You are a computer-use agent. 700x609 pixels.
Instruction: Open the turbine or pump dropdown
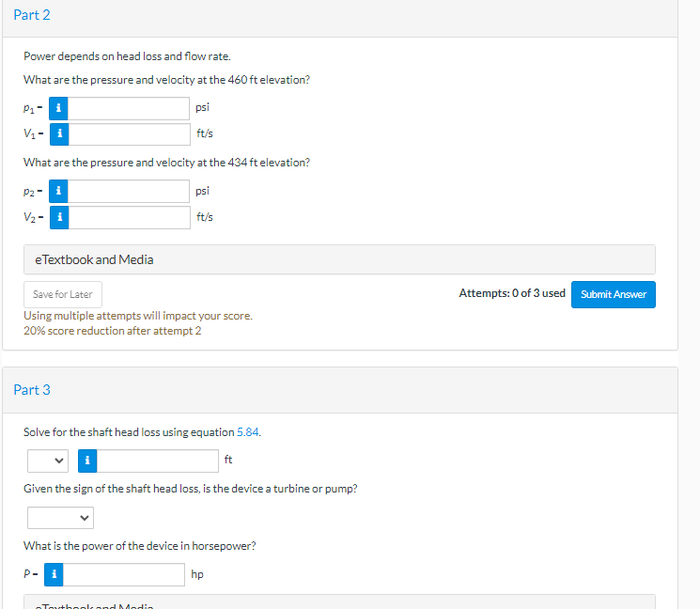(x=60, y=518)
